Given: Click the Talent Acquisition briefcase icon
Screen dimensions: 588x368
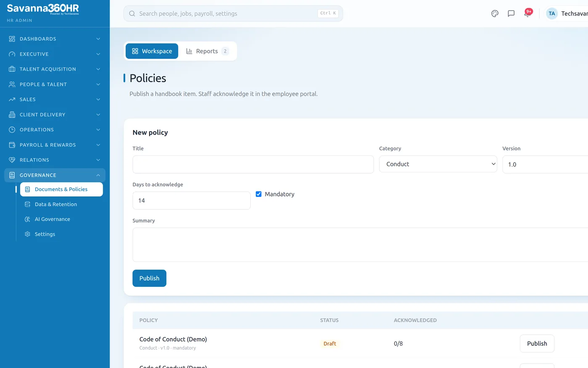Looking at the screenshot, I should (x=12, y=69).
